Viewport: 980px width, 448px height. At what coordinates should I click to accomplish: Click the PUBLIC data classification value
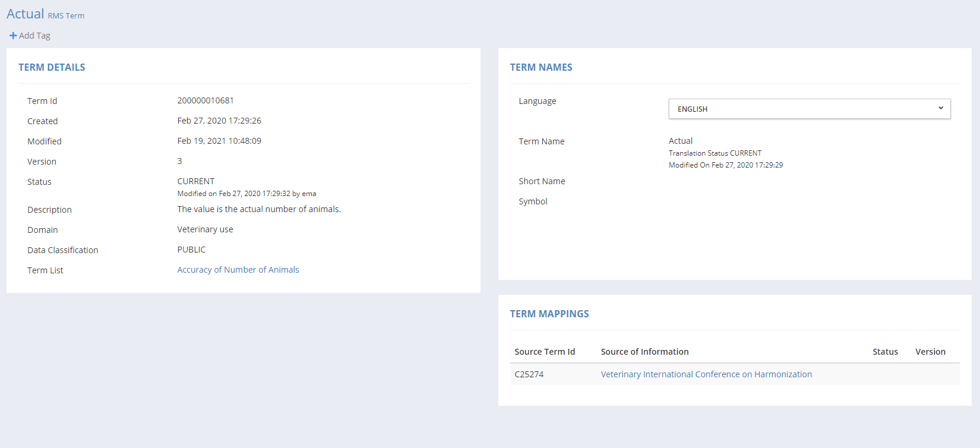point(191,250)
